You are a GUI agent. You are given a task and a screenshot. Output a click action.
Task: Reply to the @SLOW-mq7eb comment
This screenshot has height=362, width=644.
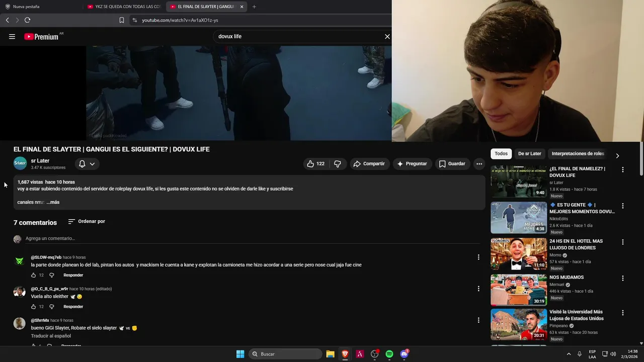pyautogui.click(x=73, y=275)
